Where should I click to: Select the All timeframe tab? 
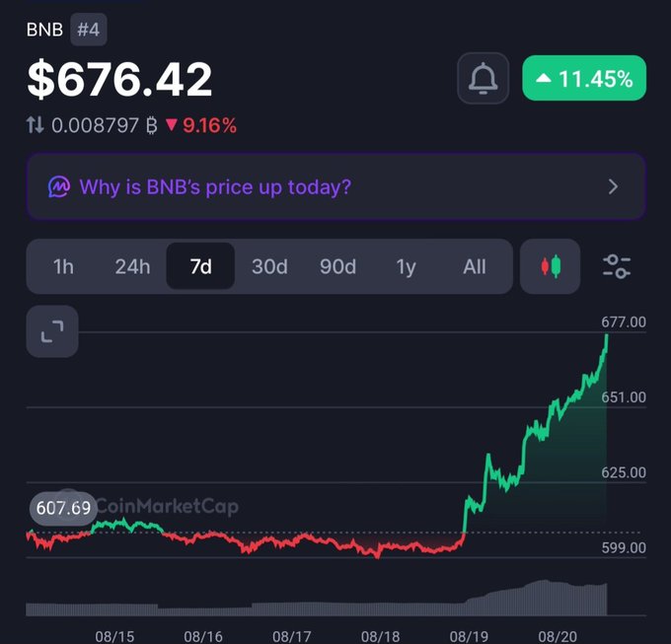[475, 267]
